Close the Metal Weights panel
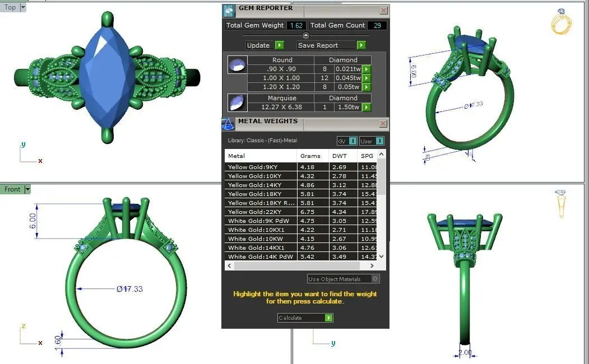The image size is (589, 364). click(x=383, y=123)
